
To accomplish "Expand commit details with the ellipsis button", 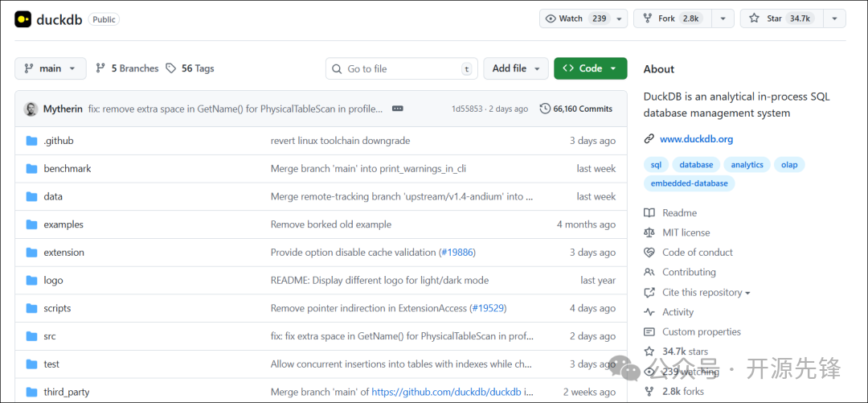I will pyautogui.click(x=398, y=109).
